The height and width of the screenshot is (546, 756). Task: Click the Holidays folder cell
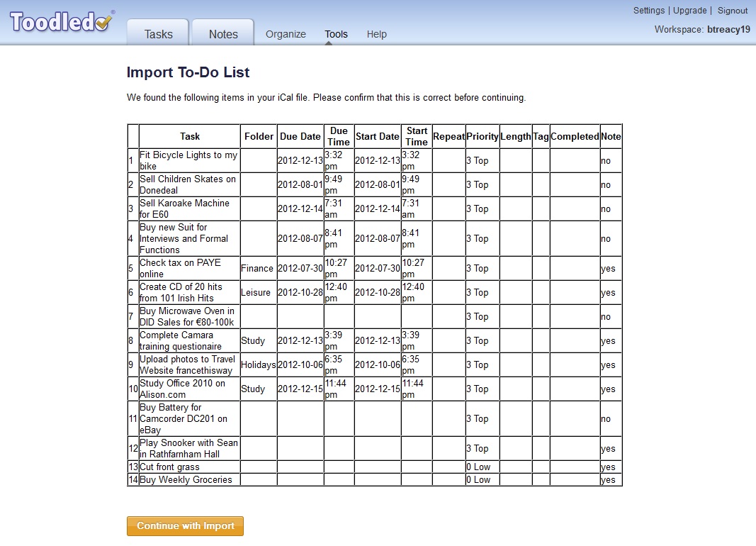(259, 364)
